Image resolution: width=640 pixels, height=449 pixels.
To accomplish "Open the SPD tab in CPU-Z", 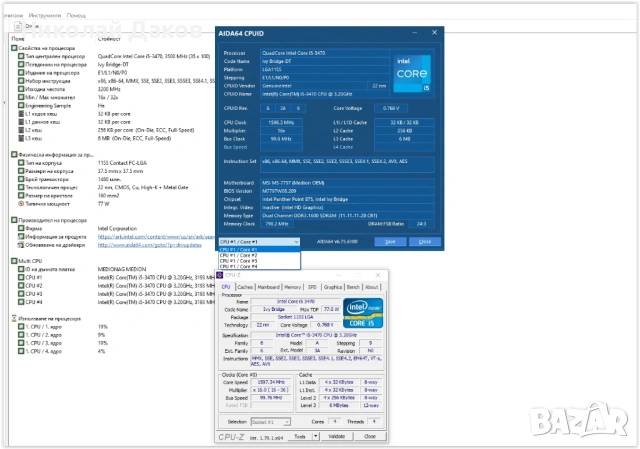I will [312, 287].
